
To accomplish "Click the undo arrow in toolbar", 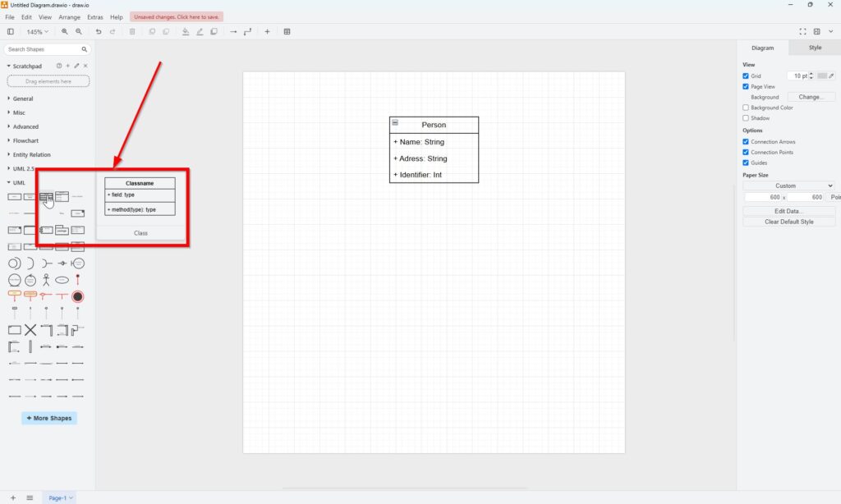I will click(99, 32).
